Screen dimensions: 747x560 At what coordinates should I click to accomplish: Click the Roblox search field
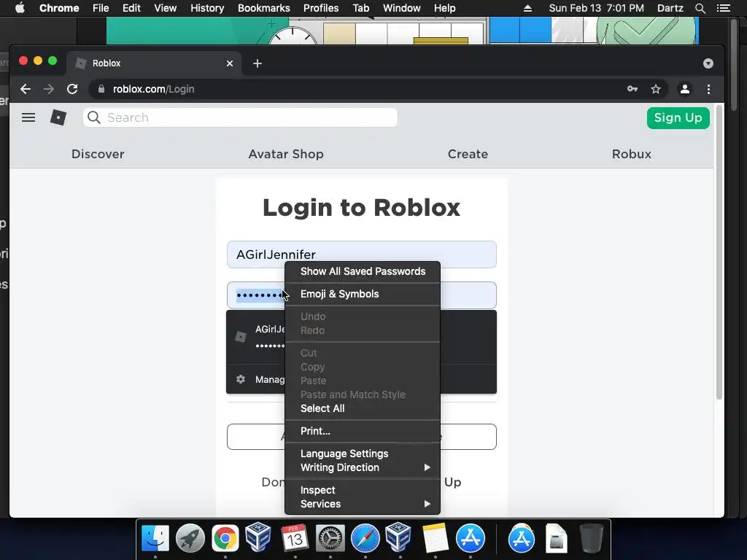pos(240,117)
